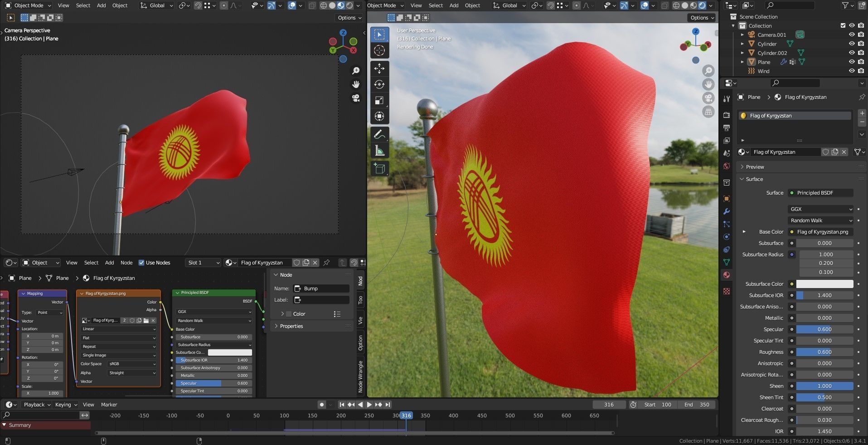This screenshot has height=445, width=868.
Task: Open Render properties tab
Action: tap(727, 115)
